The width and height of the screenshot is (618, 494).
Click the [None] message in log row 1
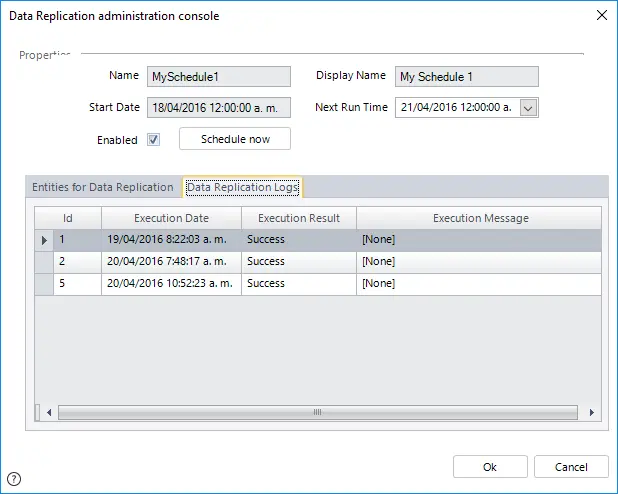[x=479, y=240]
